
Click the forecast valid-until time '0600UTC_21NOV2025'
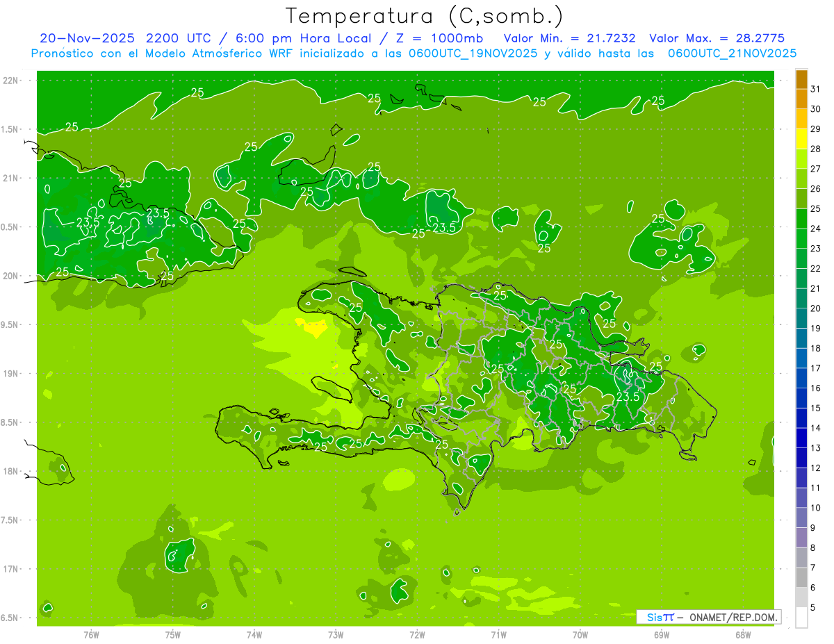tap(732, 53)
